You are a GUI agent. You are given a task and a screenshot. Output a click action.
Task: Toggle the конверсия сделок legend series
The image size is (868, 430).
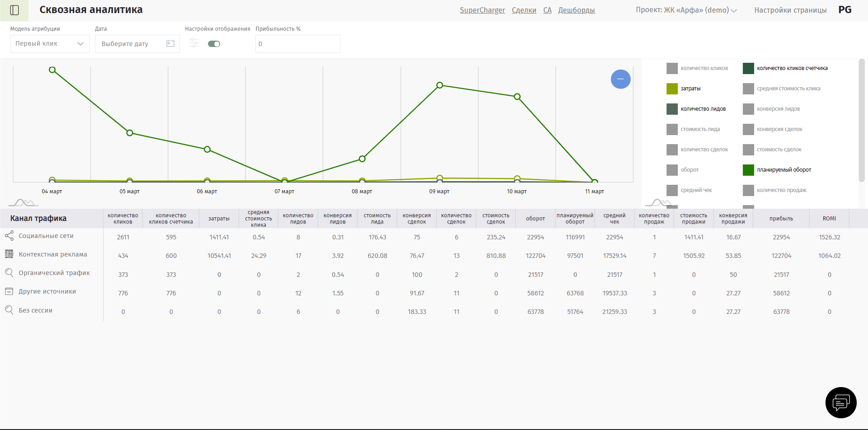(773, 129)
